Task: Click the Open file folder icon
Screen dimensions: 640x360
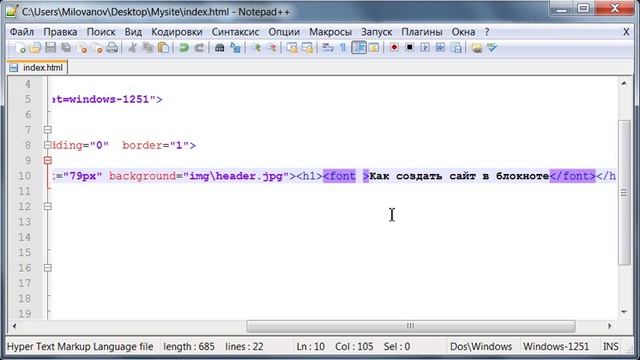Action: [x=35, y=48]
